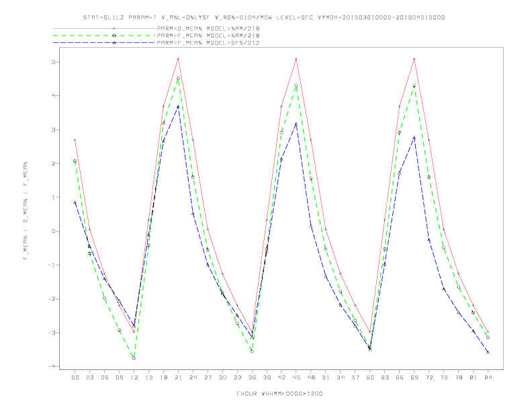Click x-axis tick label 27
This screenshot has width=532, height=411.
coord(208,377)
